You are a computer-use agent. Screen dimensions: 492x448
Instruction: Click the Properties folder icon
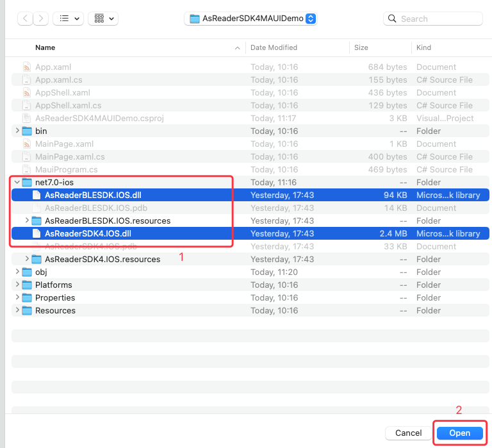pyautogui.click(x=27, y=298)
